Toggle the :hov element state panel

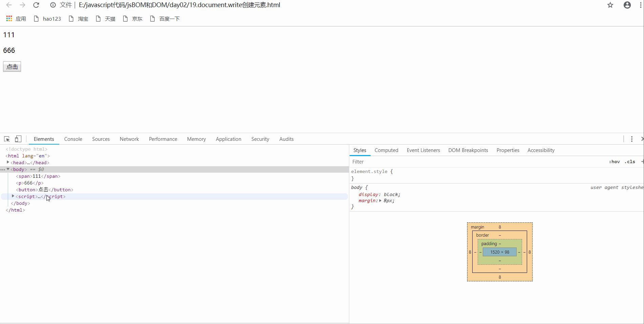pos(615,162)
